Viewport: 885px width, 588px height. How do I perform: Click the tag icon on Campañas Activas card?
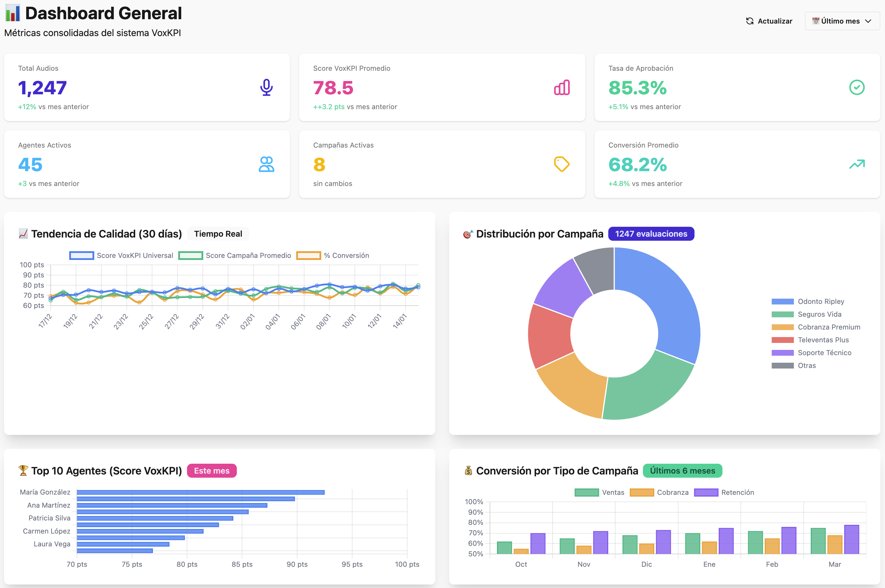[x=561, y=164]
